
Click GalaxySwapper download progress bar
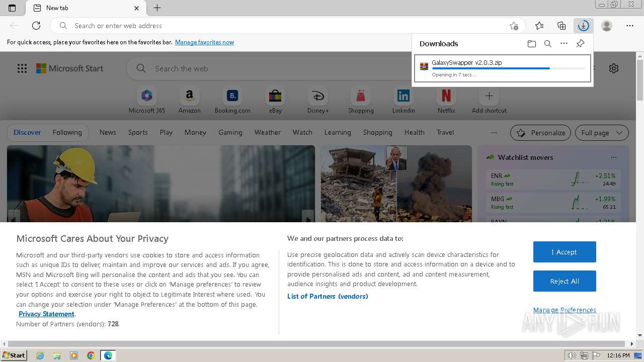pos(508,68)
